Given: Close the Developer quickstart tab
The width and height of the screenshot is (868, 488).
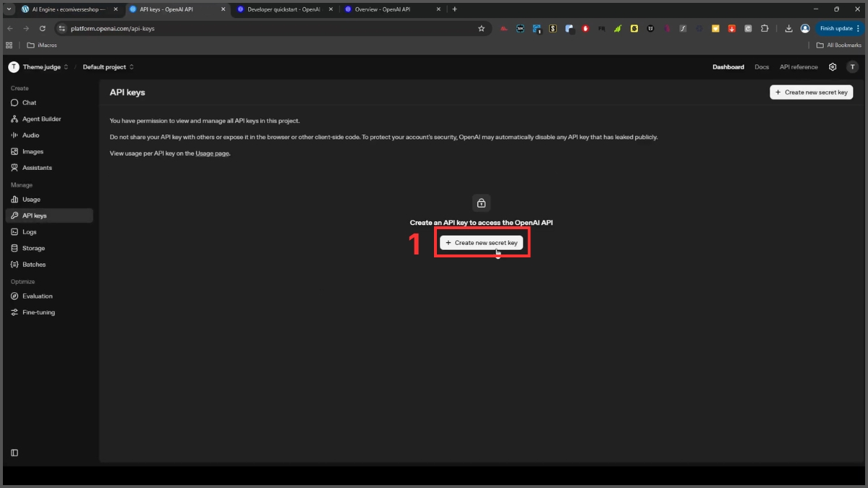Looking at the screenshot, I should tap(331, 9).
